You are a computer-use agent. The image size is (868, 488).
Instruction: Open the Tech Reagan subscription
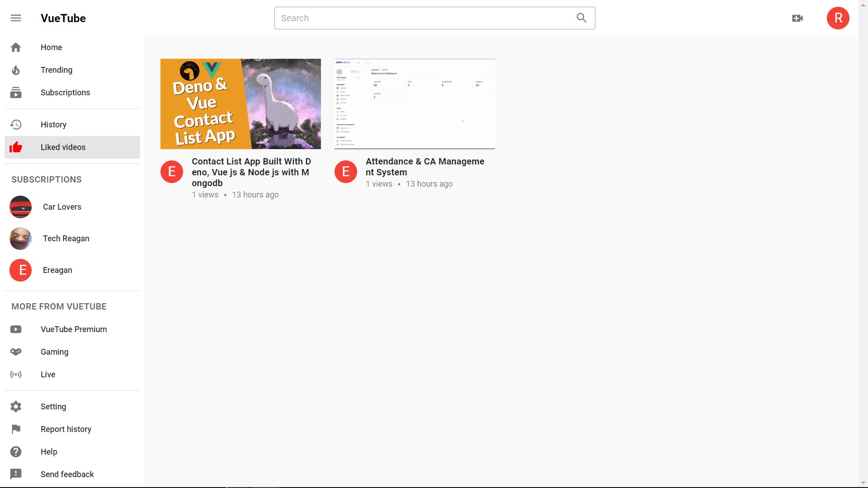tap(66, 239)
